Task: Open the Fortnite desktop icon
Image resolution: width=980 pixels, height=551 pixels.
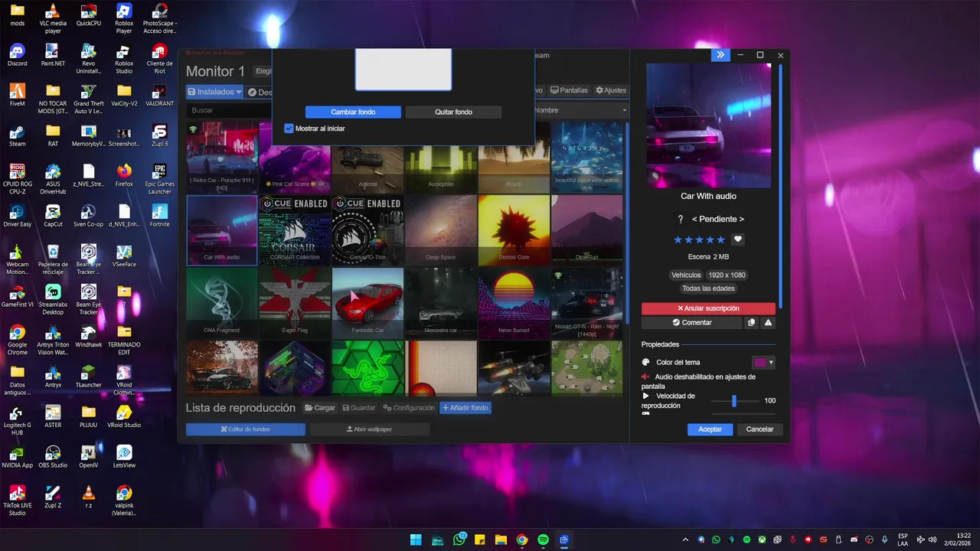Action: click(x=159, y=216)
